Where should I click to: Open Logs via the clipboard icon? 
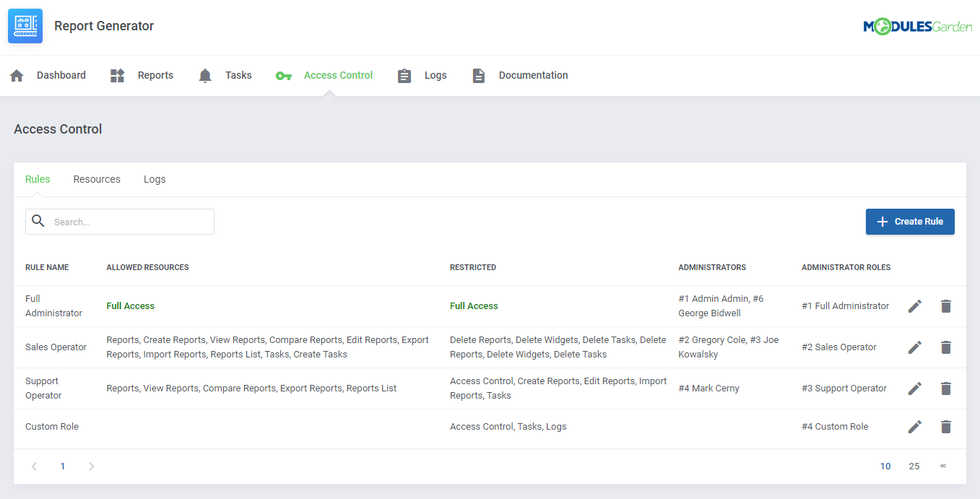pyautogui.click(x=404, y=74)
